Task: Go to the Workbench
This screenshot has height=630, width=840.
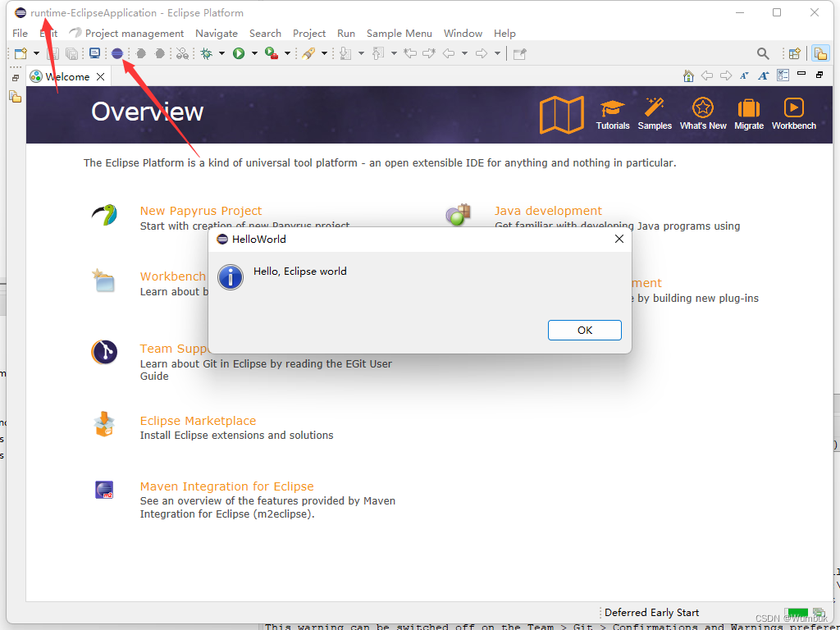Action: point(794,114)
